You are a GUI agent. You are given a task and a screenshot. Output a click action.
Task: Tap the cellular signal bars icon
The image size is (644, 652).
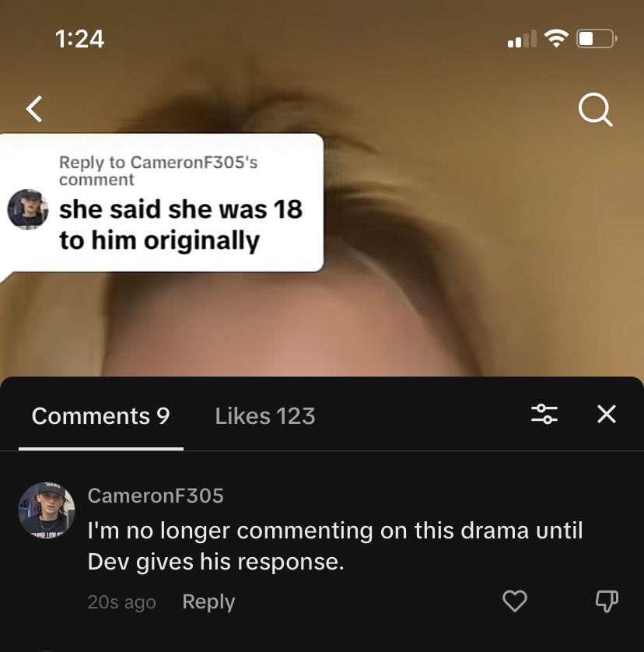(x=522, y=39)
